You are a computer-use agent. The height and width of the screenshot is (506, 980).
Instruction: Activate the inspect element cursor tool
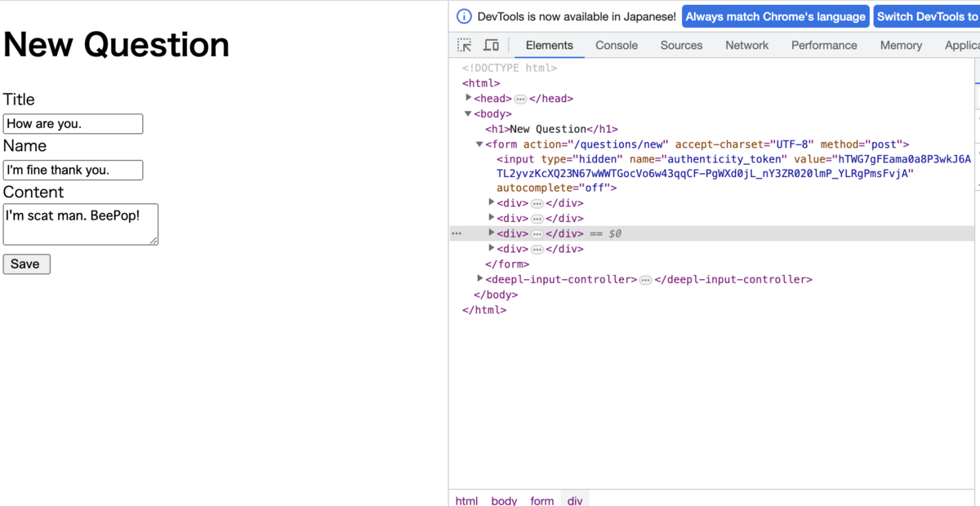click(464, 45)
